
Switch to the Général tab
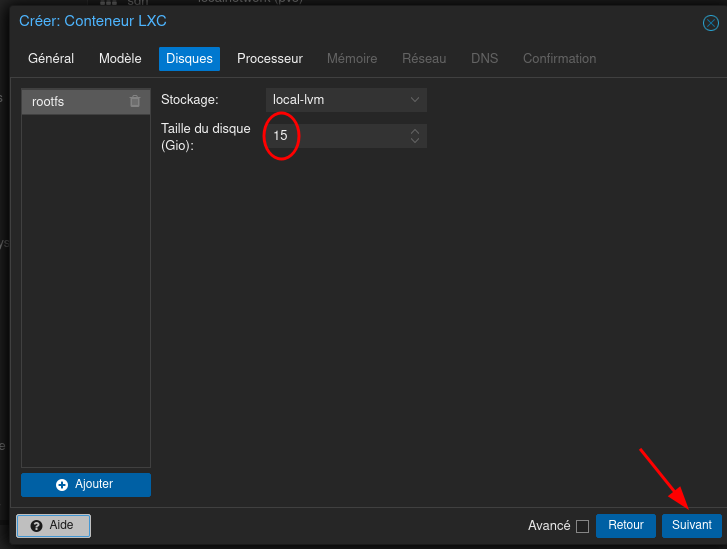pyautogui.click(x=51, y=59)
